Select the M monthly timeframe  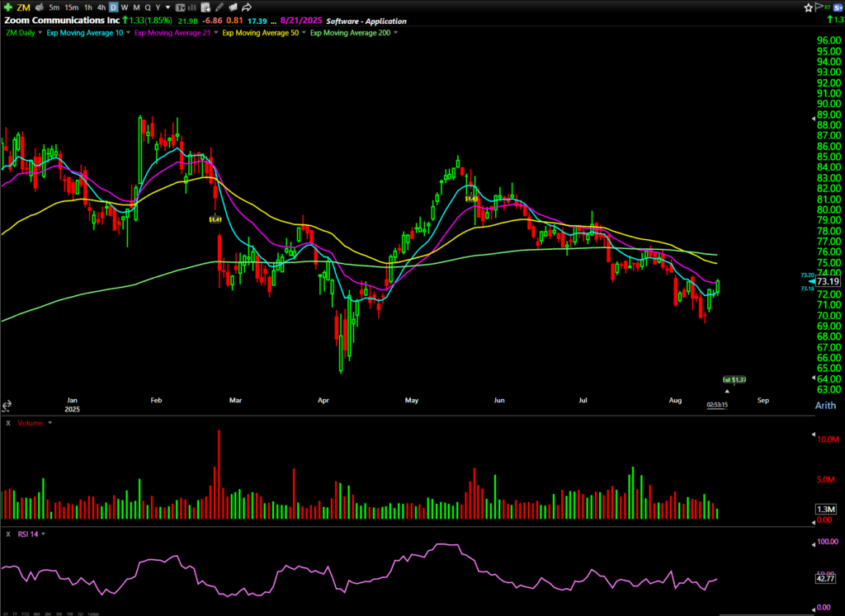coord(136,7)
